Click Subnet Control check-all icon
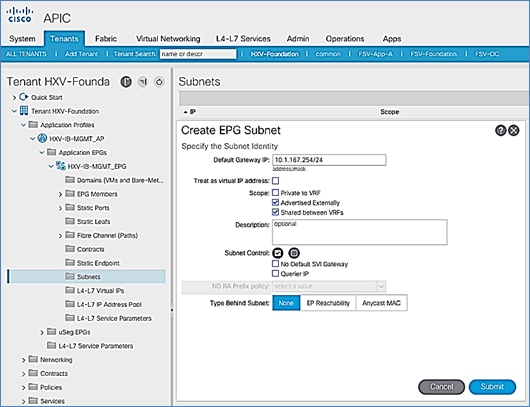Viewport: 530px width, 407px height. 278,253
